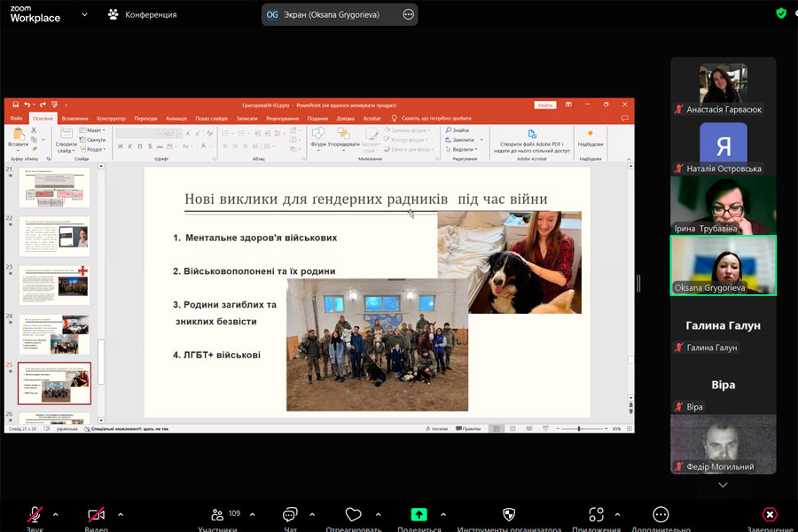
Task: Unmute microphone with the Звук icon
Action: [x=35, y=515]
